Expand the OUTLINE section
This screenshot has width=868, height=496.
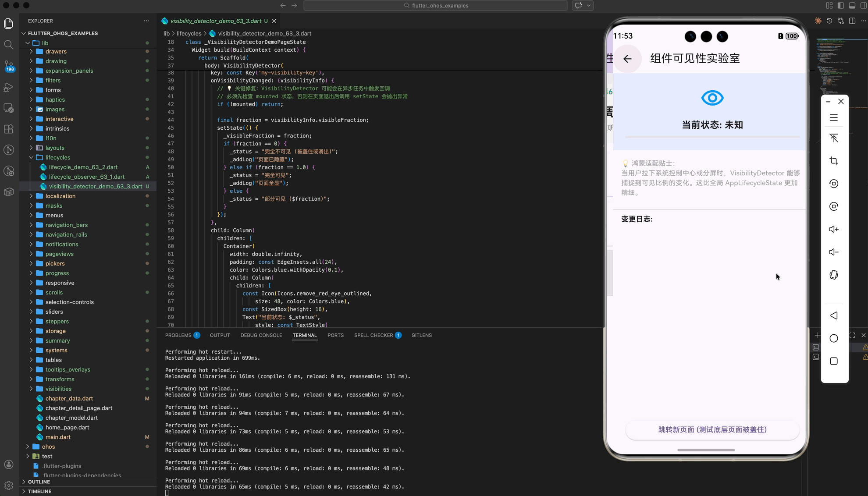39,482
